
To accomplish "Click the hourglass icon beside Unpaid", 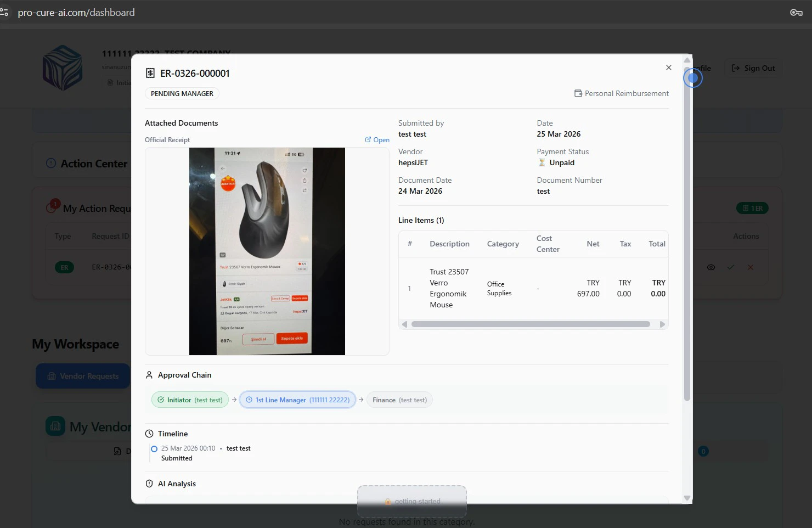I will [542, 162].
